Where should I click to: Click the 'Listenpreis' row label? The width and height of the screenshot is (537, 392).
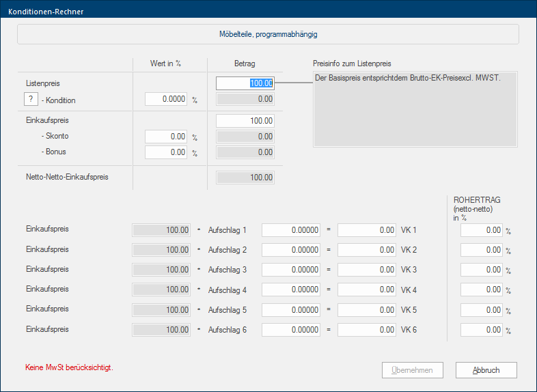[x=43, y=83]
